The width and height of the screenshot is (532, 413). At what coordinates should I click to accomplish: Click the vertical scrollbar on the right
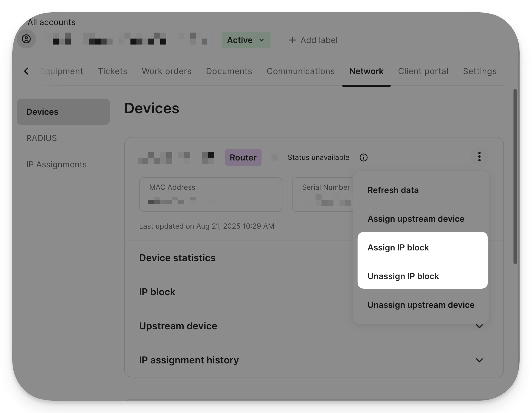[515, 176]
